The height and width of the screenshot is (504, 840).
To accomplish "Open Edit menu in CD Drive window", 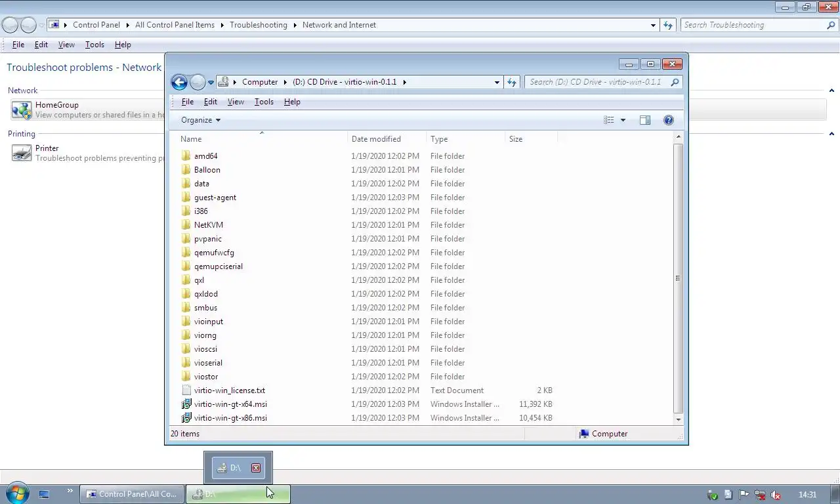I will 210,102.
